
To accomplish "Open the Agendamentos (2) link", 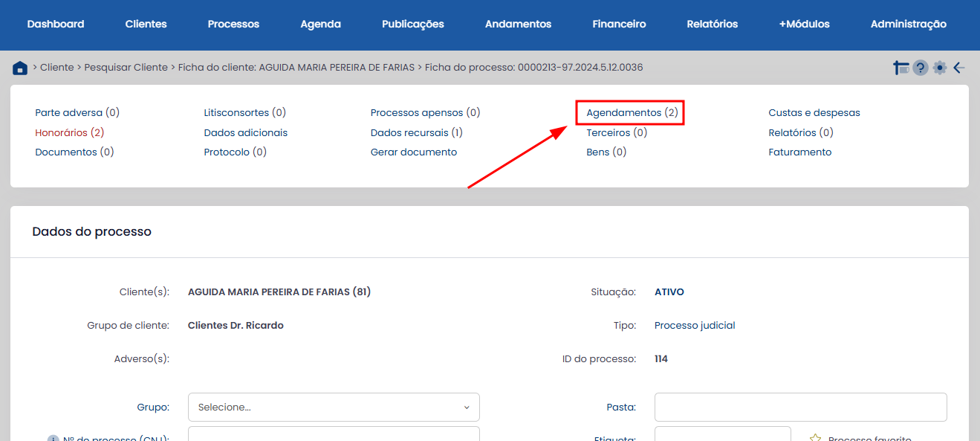I will (632, 113).
